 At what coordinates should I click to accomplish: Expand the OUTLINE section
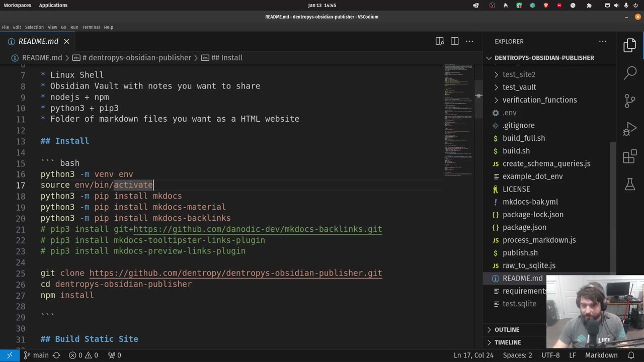pos(515,330)
